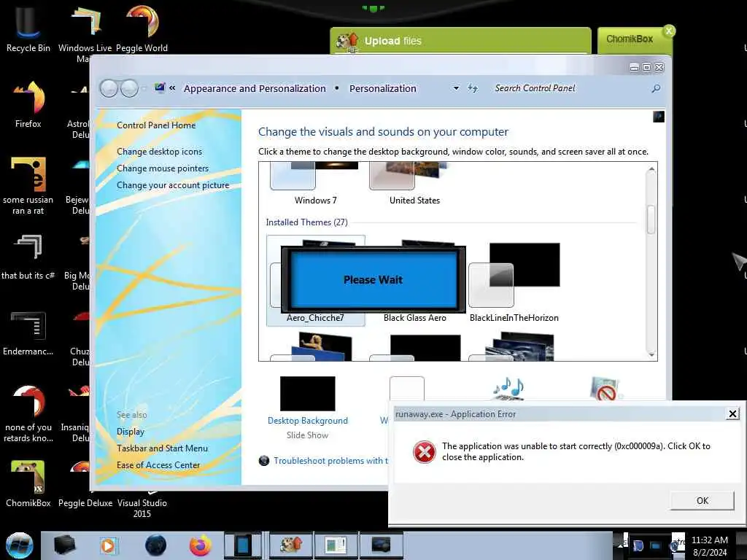Viewport: 747px width, 560px height.
Task: Open Change your account picture link
Action: [x=173, y=185]
